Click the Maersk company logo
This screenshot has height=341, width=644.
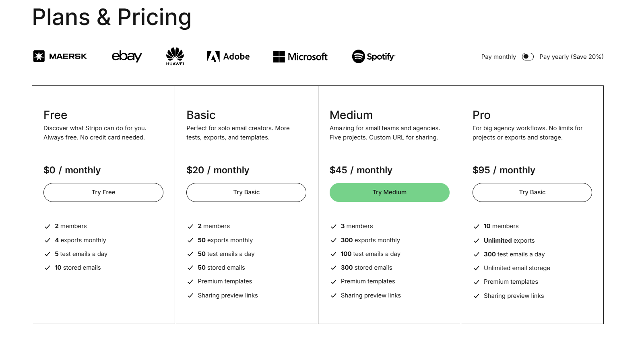pyautogui.click(x=59, y=56)
